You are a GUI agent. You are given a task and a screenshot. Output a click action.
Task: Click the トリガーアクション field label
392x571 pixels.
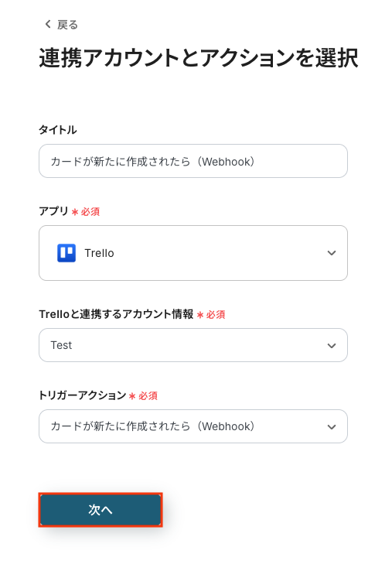click(x=82, y=395)
